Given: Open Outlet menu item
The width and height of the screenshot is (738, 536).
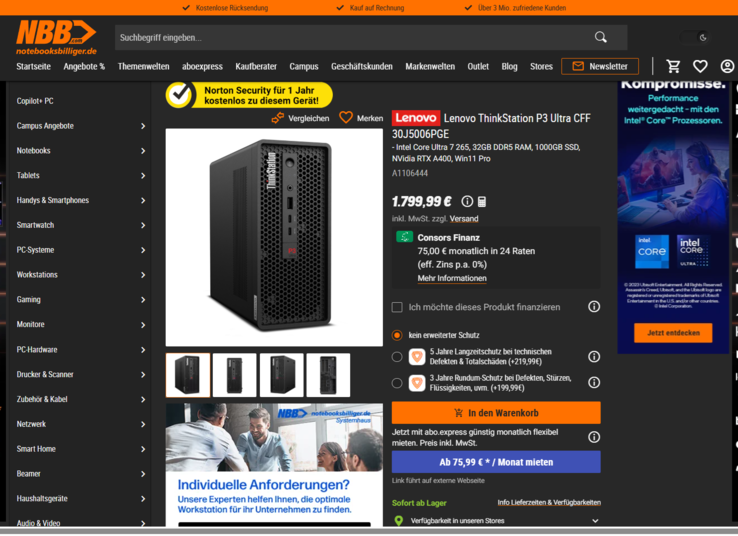Looking at the screenshot, I should click(478, 66).
